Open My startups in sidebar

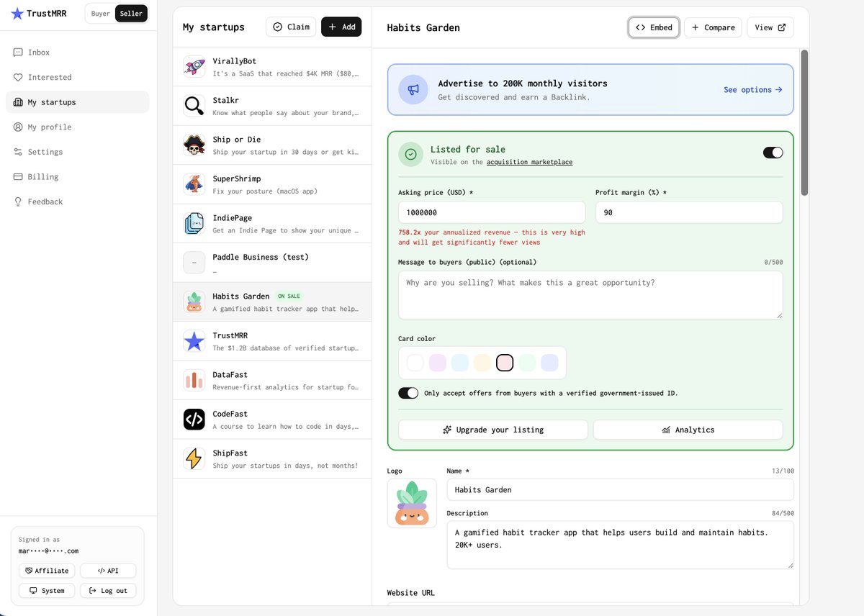78,102
